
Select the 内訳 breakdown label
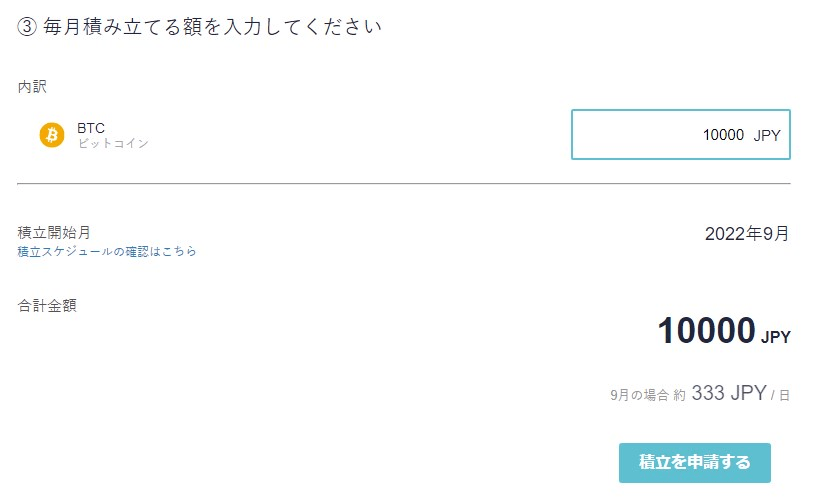click(32, 86)
